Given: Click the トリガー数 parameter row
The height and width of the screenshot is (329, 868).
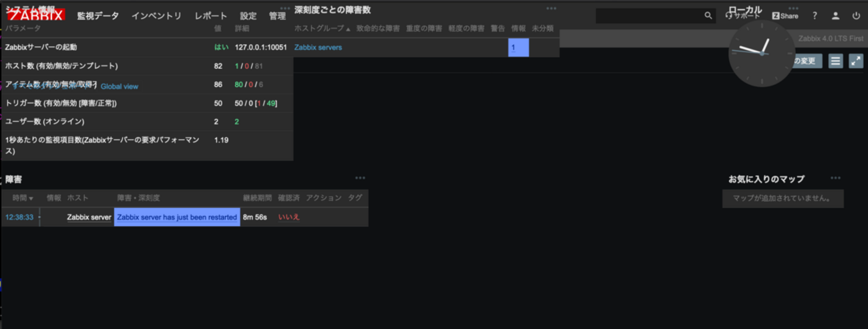Looking at the screenshot, I should pyautogui.click(x=147, y=104).
